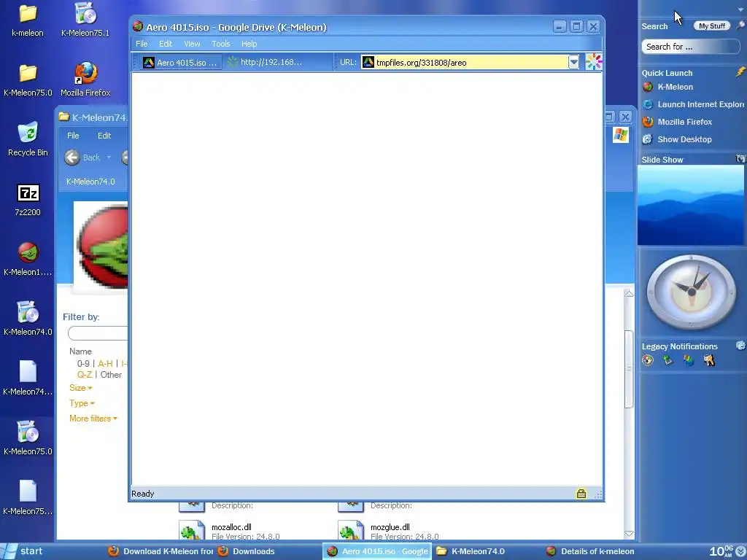Select the K-Meleon75.0 folder desktop icon

(x=28, y=80)
